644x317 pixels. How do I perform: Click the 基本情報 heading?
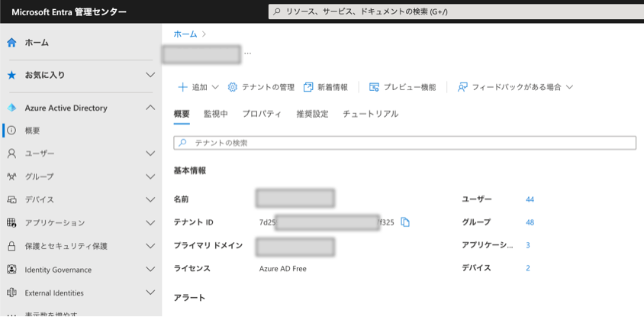[190, 170]
